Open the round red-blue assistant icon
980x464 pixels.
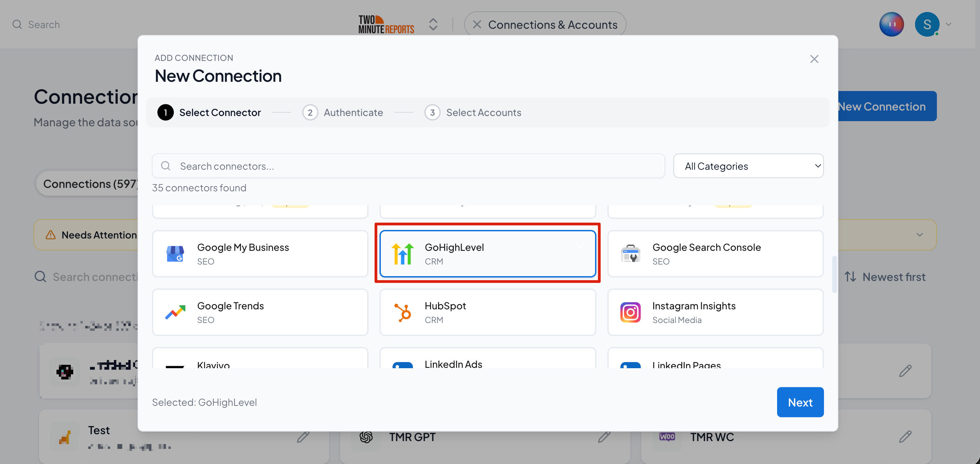pos(891,24)
